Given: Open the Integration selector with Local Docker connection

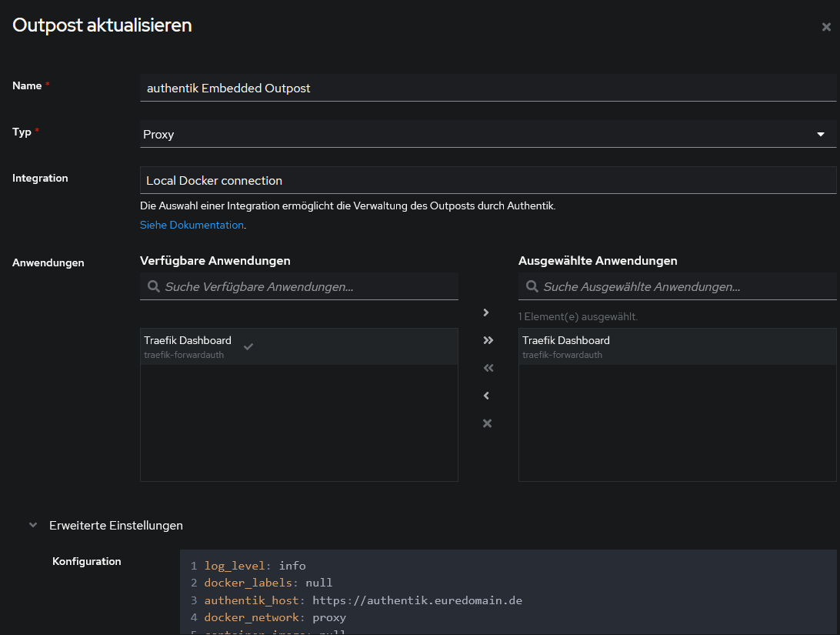Looking at the screenshot, I should pos(488,181).
